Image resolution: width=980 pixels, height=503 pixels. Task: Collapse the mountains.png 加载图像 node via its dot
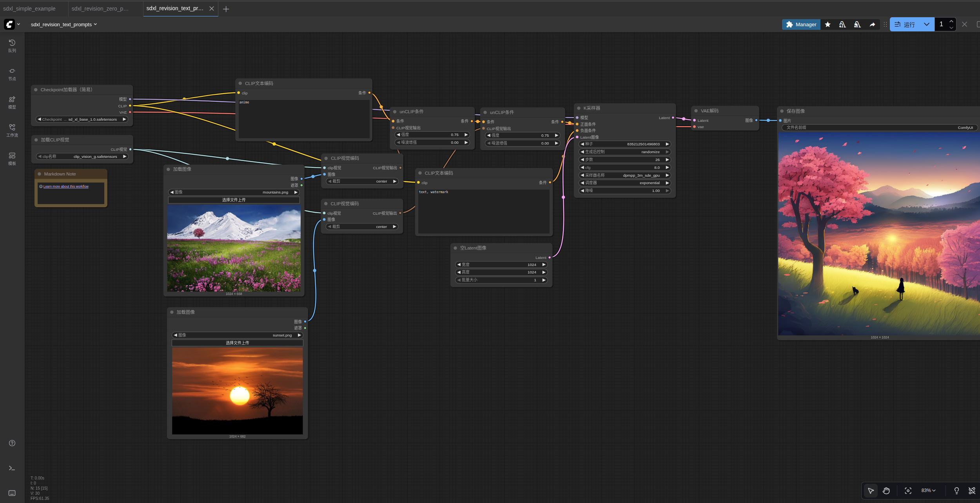pos(169,169)
